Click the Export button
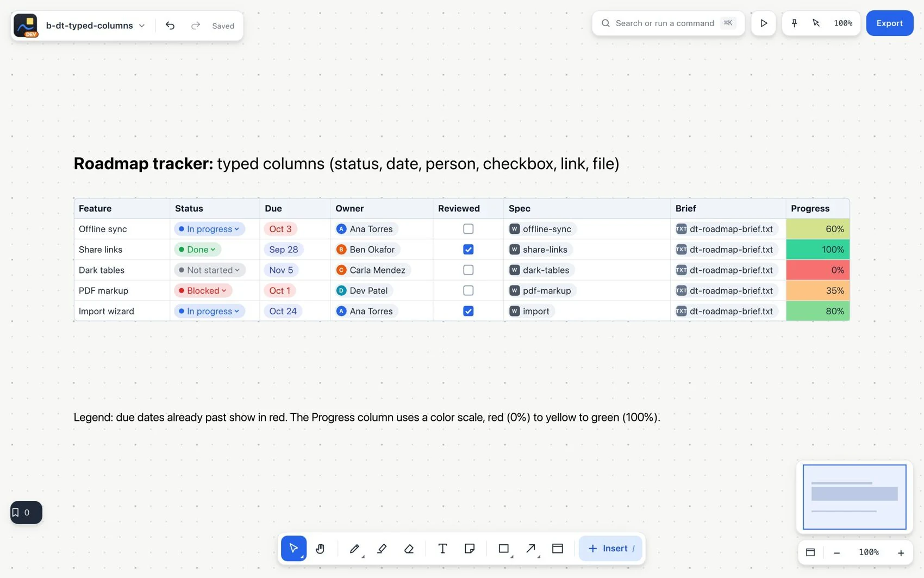Screen dimensions: 924x578 point(889,23)
